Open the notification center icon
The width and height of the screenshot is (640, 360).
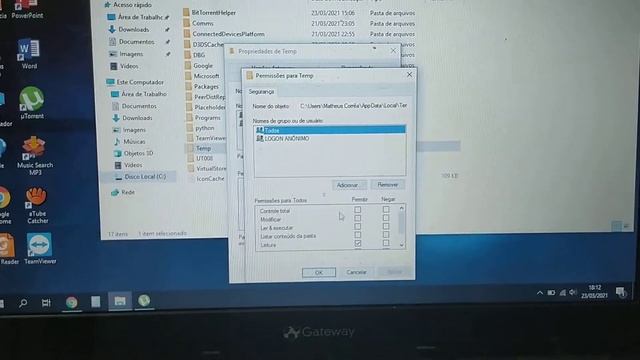[621, 291]
